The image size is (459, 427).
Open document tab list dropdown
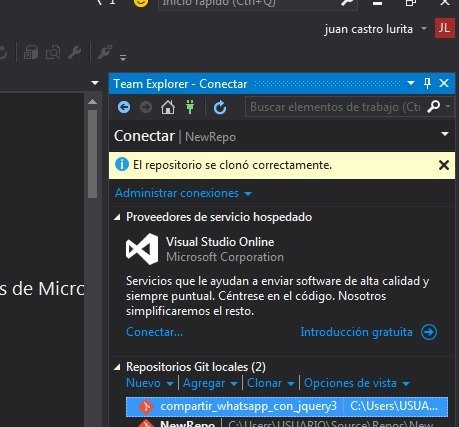(x=95, y=83)
